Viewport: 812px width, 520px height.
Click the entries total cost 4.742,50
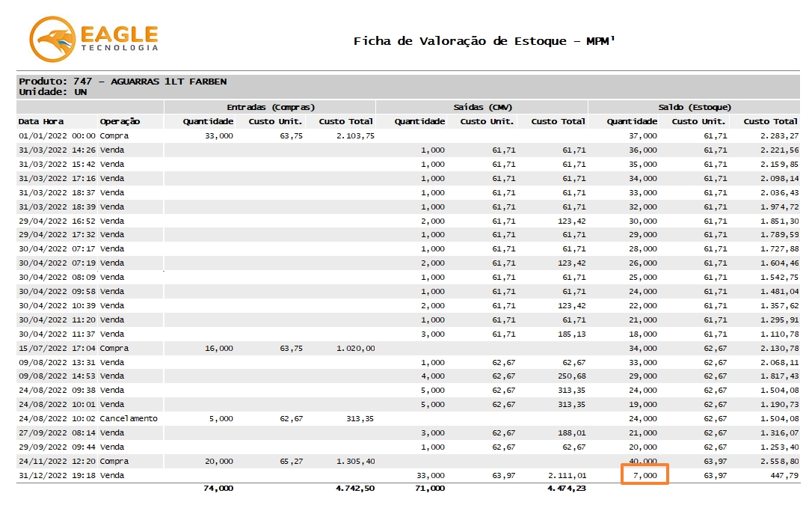point(355,489)
